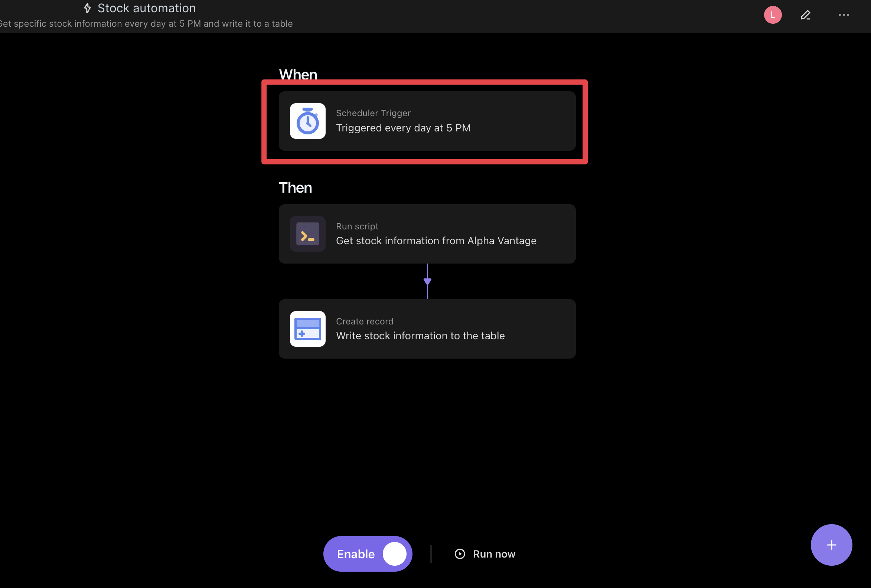Click the arrow connector between script steps
Viewport: 871px width, 588px height.
pos(427,281)
